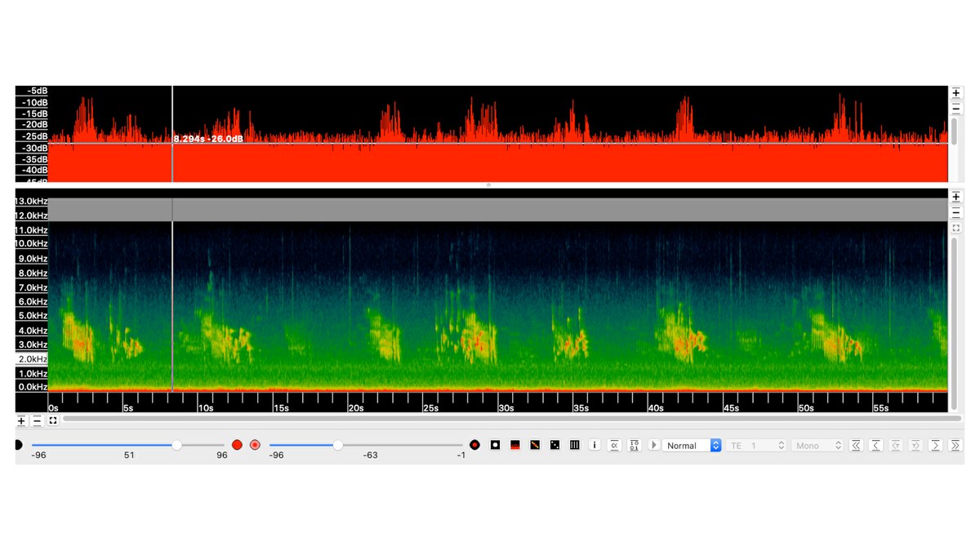Zoom out spectrogram frequency axis with minus
This screenshot has width=980, height=551.
[x=955, y=212]
